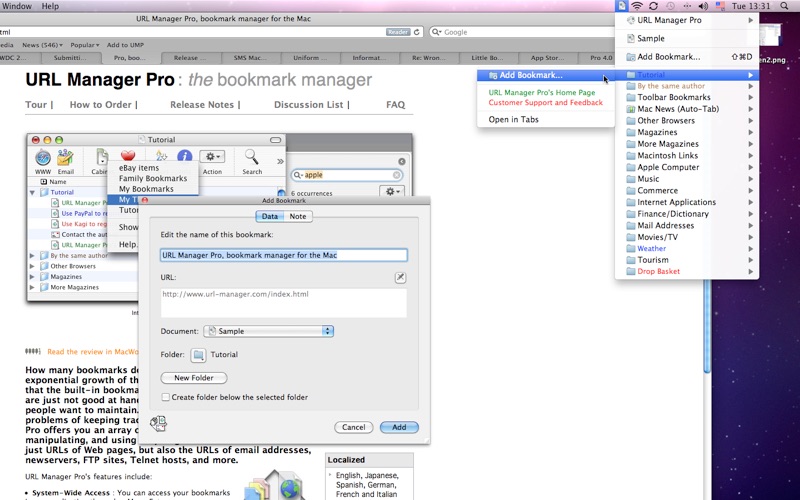The width and height of the screenshot is (800, 500).
Task: Open Weather folder in menu
Action: (687, 248)
